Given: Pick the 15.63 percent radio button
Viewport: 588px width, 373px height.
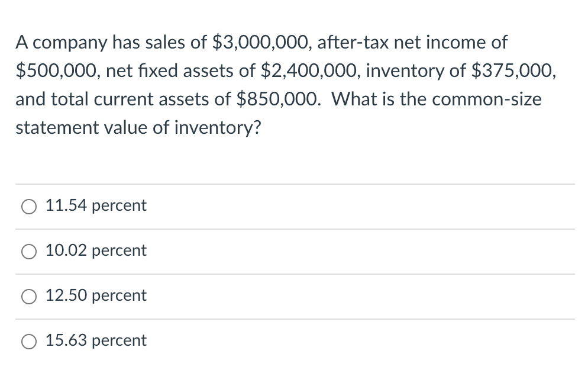Looking at the screenshot, I should pyautogui.click(x=29, y=342).
